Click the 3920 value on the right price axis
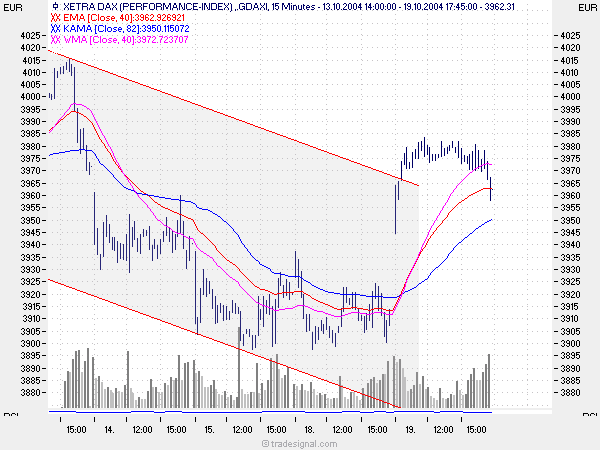This screenshot has height=450, width=600. 570,294
